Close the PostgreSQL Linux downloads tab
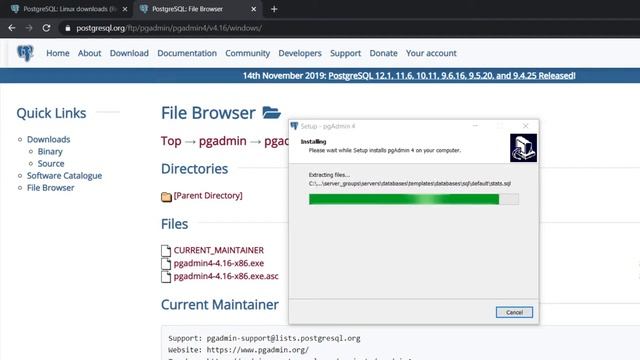The width and height of the screenshot is (640, 360). [125, 9]
